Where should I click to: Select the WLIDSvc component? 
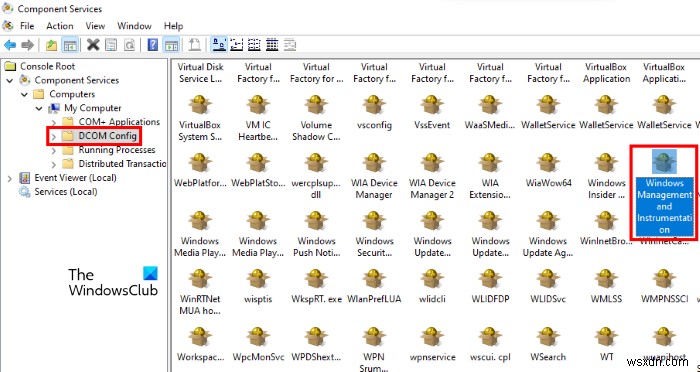point(548,286)
